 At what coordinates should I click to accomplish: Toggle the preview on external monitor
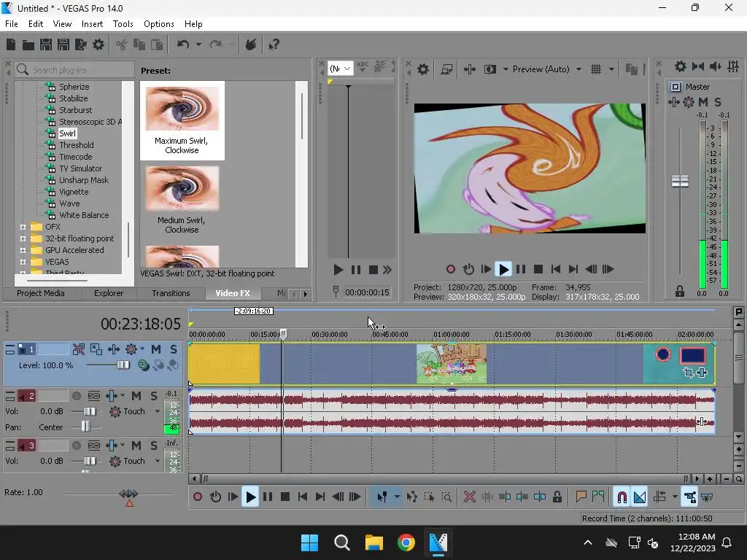446,69
